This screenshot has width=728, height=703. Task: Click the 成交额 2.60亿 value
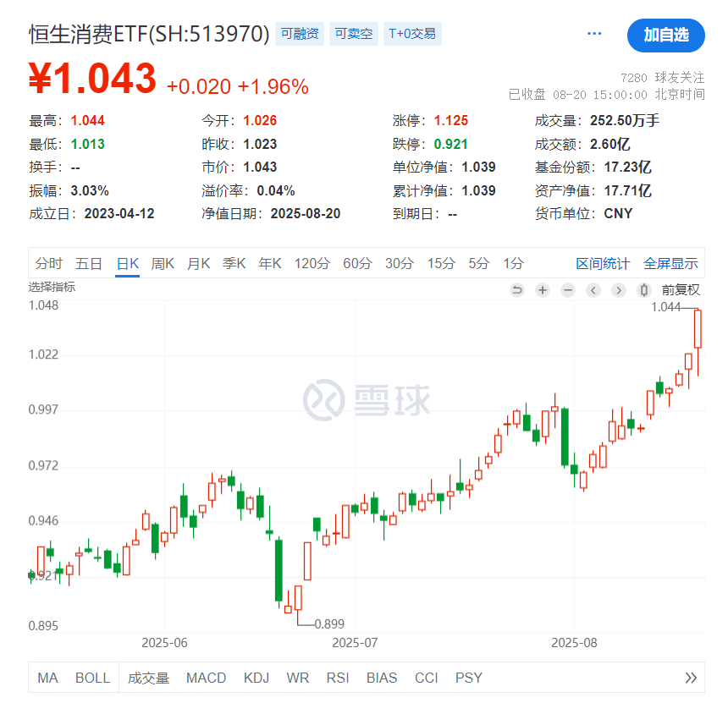609,144
